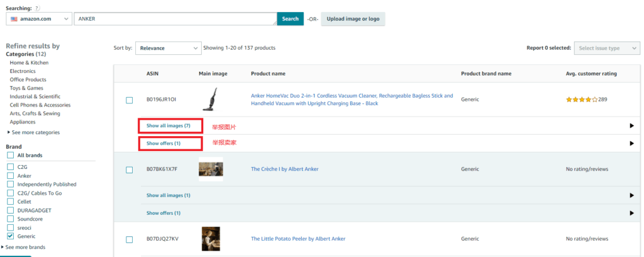This screenshot has height=257, width=644.
Task: Click the Avg. customer rating column header
Action: [x=591, y=74]
